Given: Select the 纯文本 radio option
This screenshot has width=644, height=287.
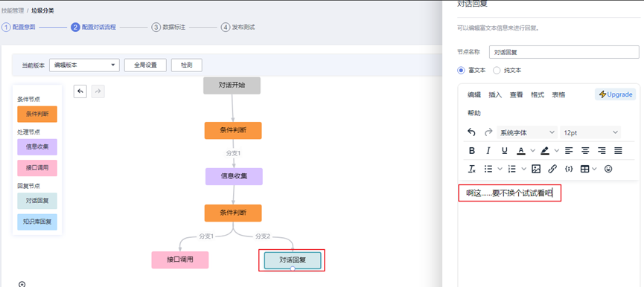Looking at the screenshot, I should 497,70.
